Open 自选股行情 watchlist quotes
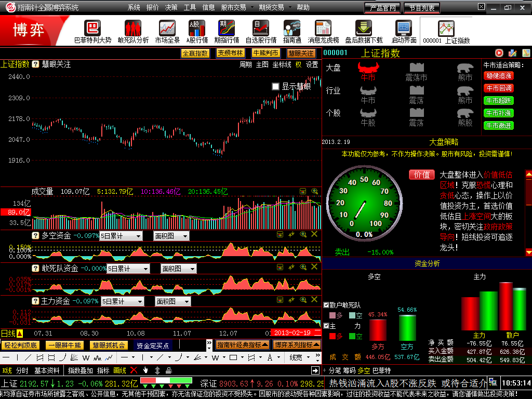 coord(261,31)
